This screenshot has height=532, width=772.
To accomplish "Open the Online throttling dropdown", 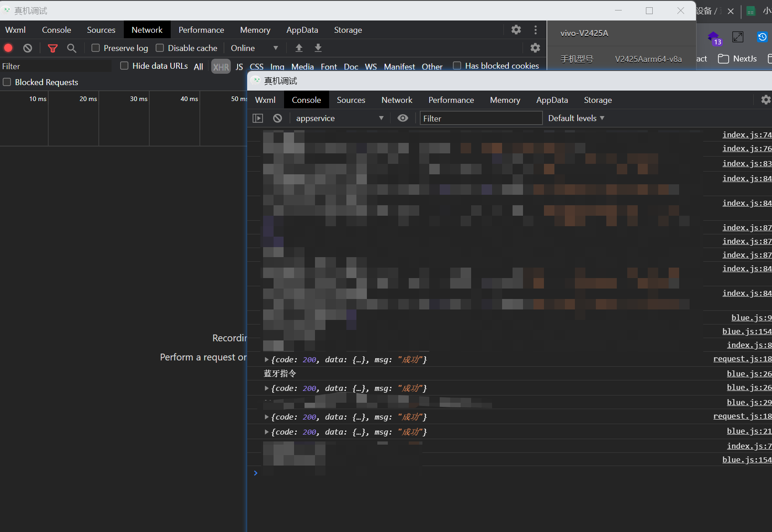I will (254, 48).
